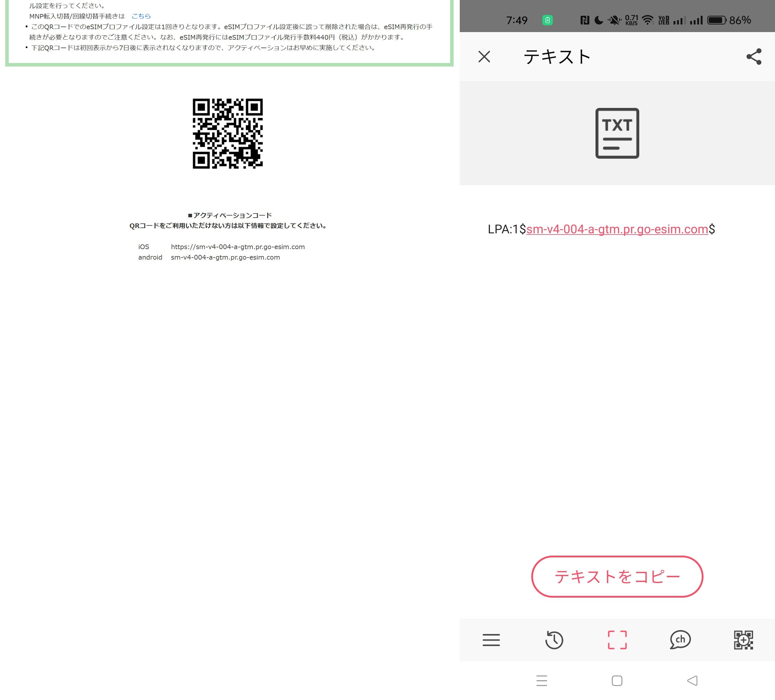
Task: Tap Android back triangle button
Action: click(x=692, y=680)
